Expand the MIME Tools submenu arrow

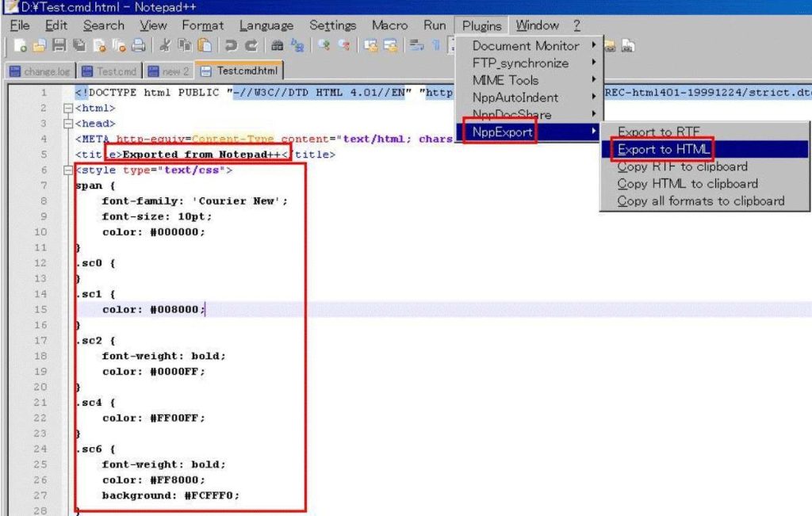tap(593, 80)
